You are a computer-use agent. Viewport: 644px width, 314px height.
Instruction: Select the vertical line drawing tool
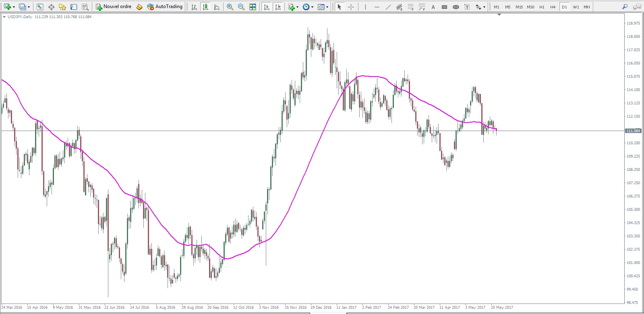365,7
